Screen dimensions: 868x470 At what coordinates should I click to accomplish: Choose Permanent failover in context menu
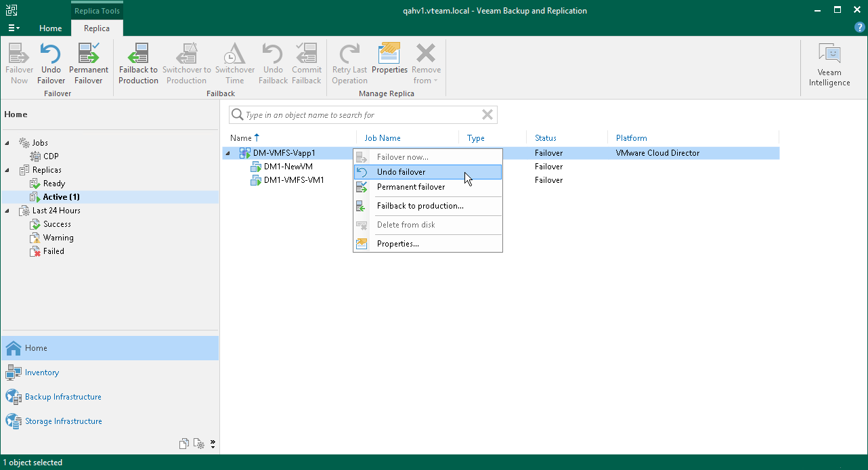(410, 187)
